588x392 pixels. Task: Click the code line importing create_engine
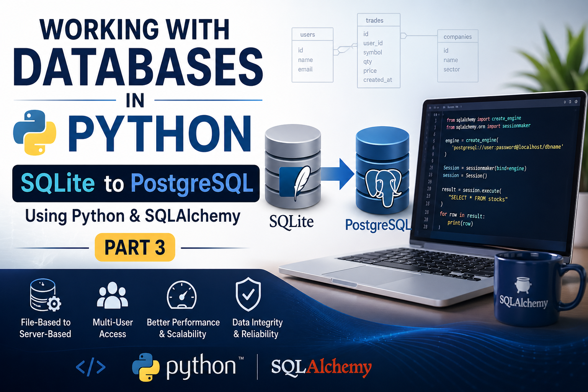pyautogui.click(x=484, y=119)
